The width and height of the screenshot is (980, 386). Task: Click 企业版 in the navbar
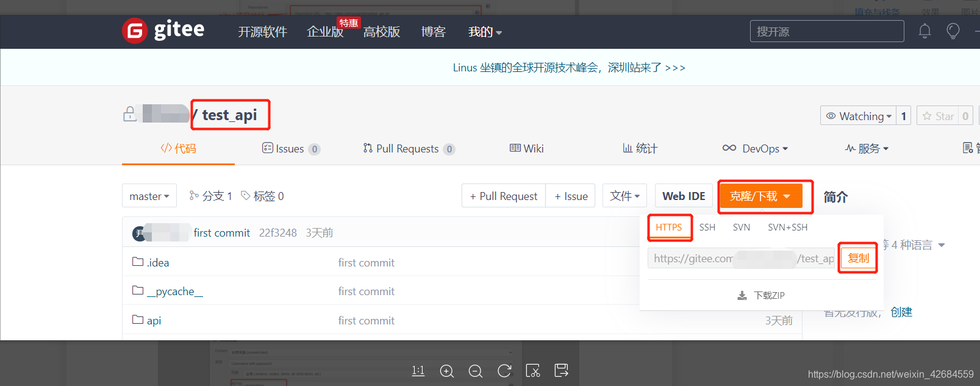pos(325,32)
